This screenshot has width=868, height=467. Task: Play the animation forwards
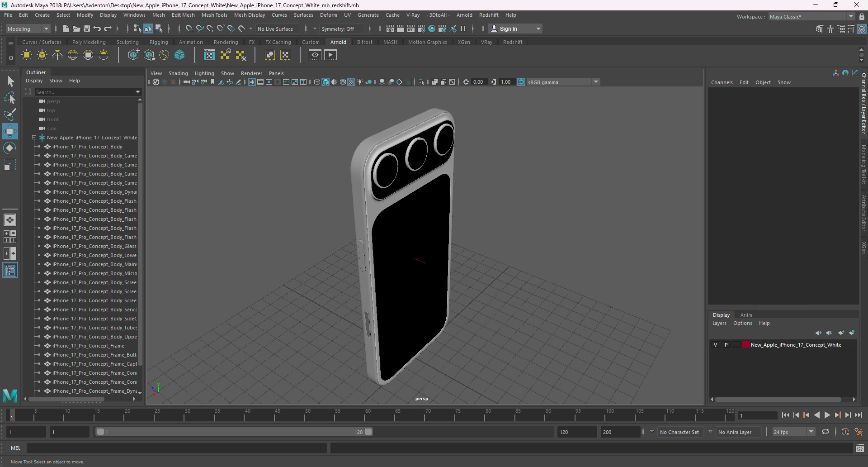coord(827,415)
